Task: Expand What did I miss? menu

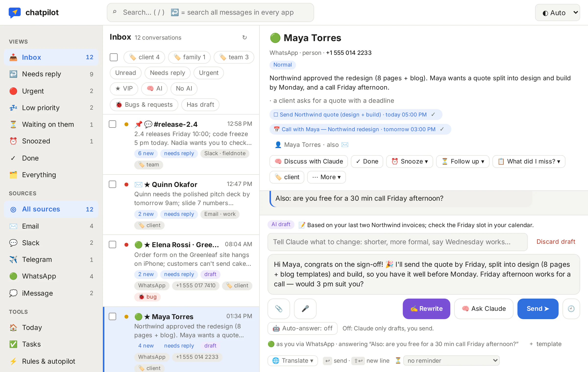Action: click(529, 161)
